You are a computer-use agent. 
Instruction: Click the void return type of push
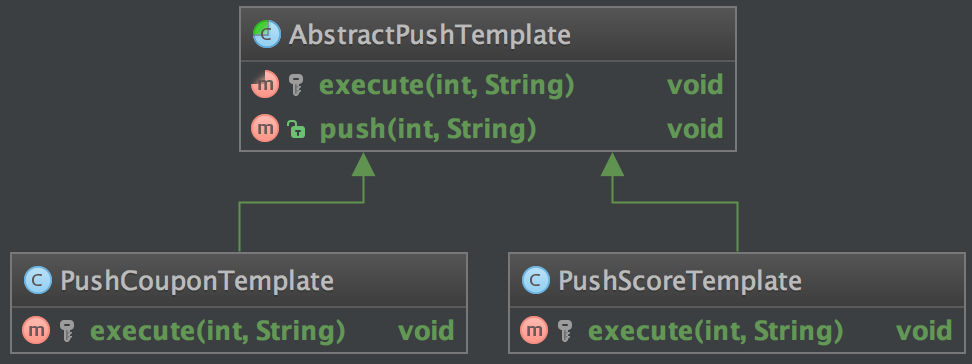pyautogui.click(x=695, y=129)
